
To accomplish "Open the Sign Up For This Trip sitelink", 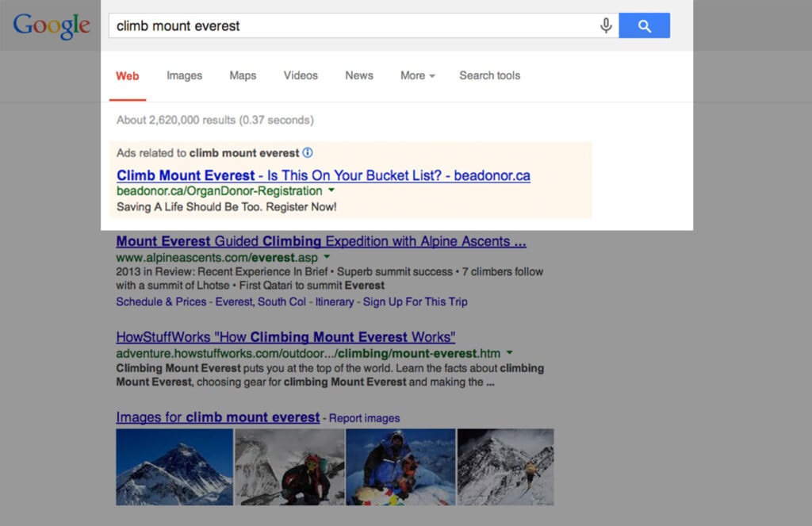I will pos(415,301).
